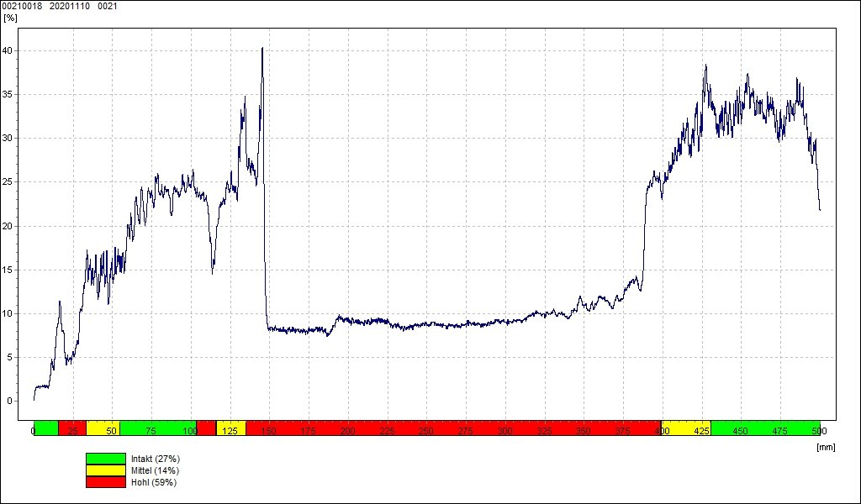Click the x-axis label '325'
The width and height of the screenshot is (861, 504).
[x=544, y=431]
